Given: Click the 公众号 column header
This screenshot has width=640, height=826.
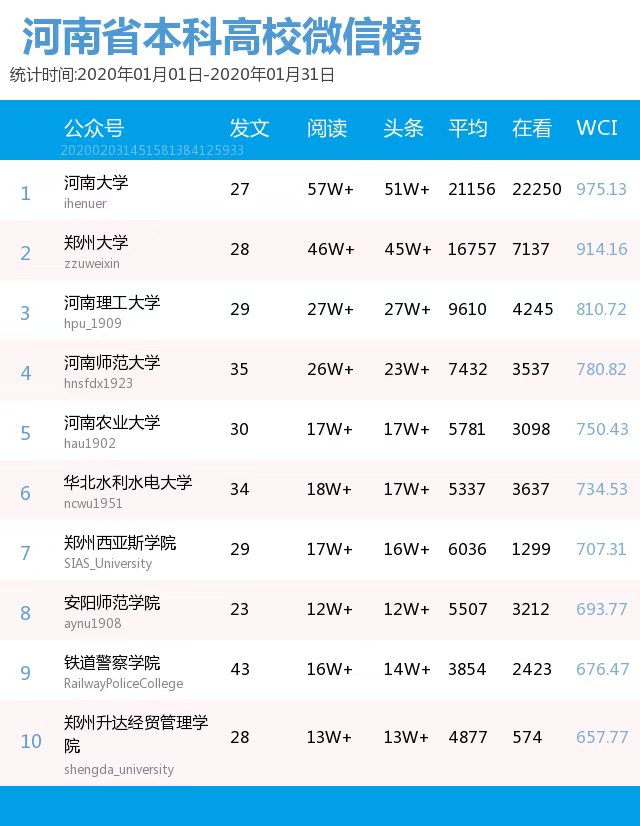Looking at the screenshot, I should click(94, 128).
